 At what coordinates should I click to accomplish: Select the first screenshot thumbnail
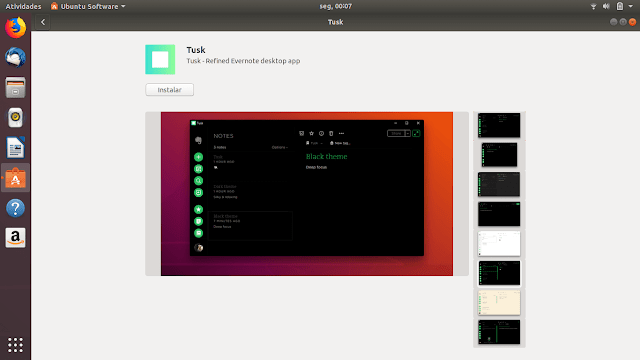click(x=499, y=125)
